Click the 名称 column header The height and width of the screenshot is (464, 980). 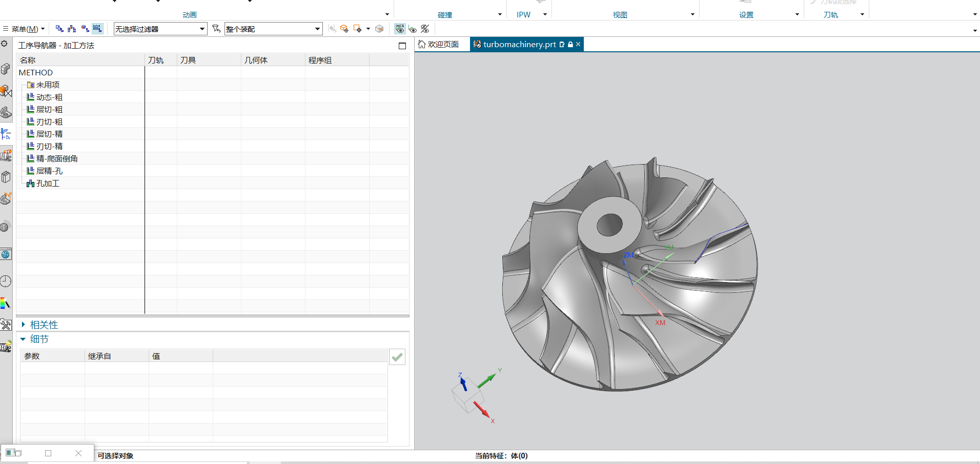click(80, 60)
